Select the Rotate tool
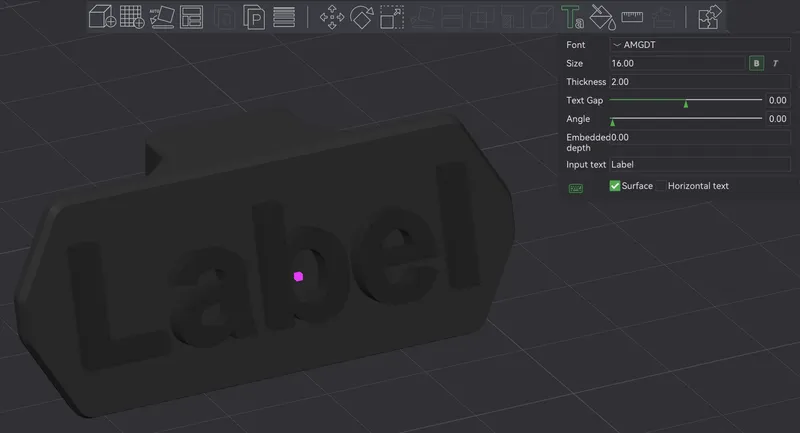The image size is (800, 433). pos(362,17)
